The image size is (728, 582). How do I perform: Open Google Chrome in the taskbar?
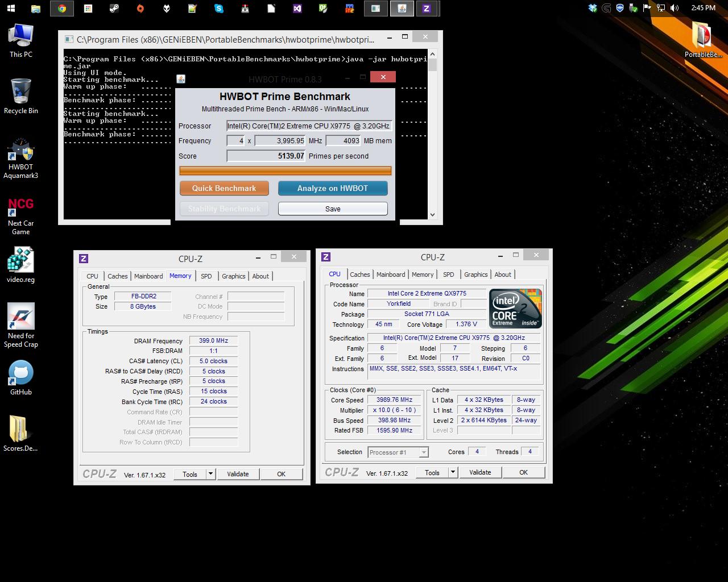[x=62, y=9]
